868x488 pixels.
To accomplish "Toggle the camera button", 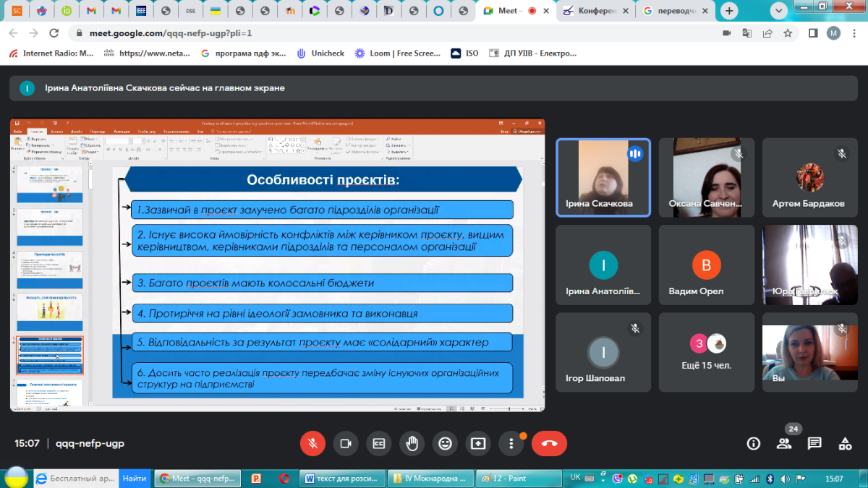I will [346, 443].
